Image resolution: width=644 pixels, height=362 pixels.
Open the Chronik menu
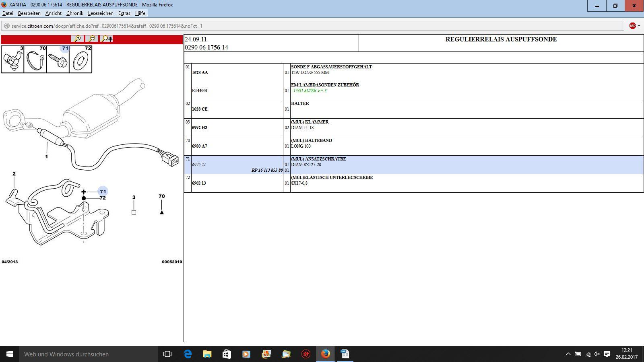tap(75, 13)
